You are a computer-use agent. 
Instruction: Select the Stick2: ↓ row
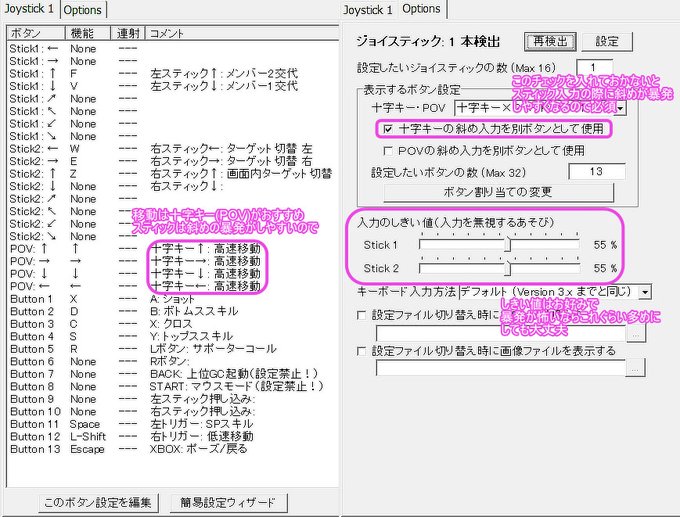tap(173, 187)
